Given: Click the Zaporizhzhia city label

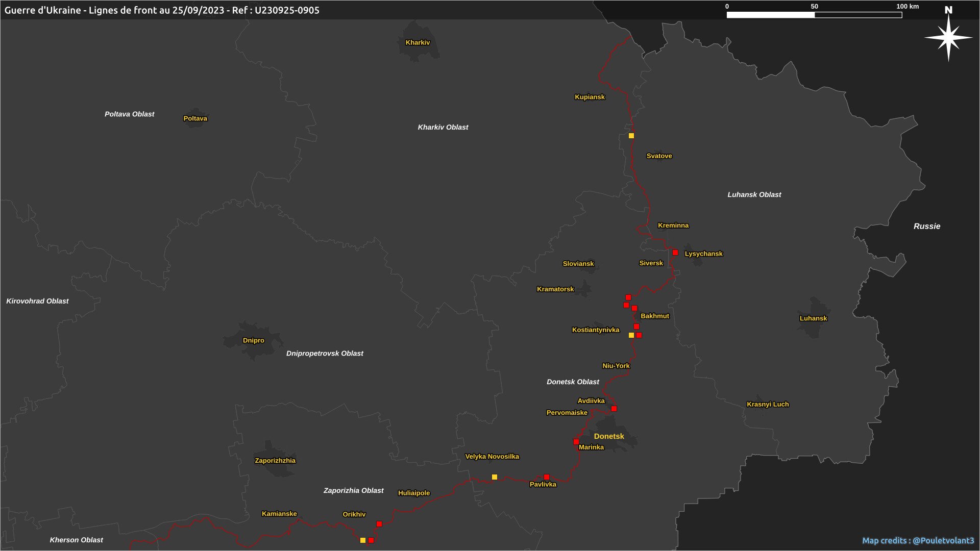Looking at the screenshot, I should 275,460.
